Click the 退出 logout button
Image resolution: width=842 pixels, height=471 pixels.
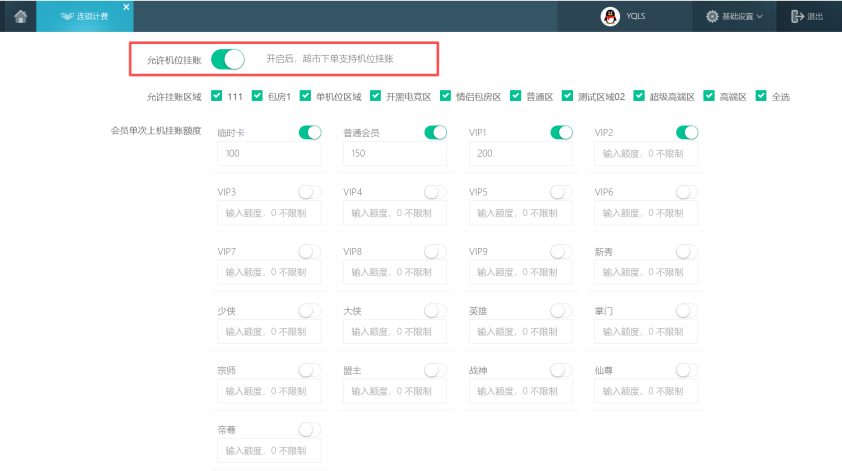tap(807, 17)
